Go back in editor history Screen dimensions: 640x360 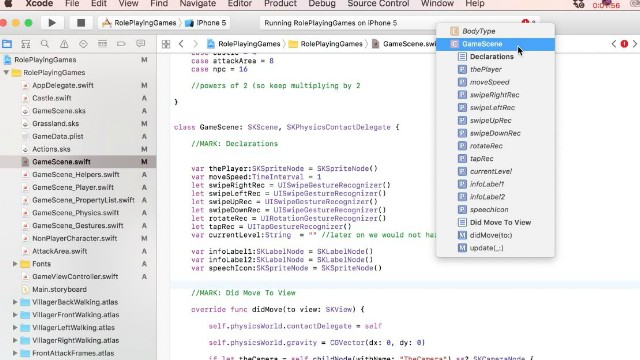pyautogui.click(x=181, y=44)
